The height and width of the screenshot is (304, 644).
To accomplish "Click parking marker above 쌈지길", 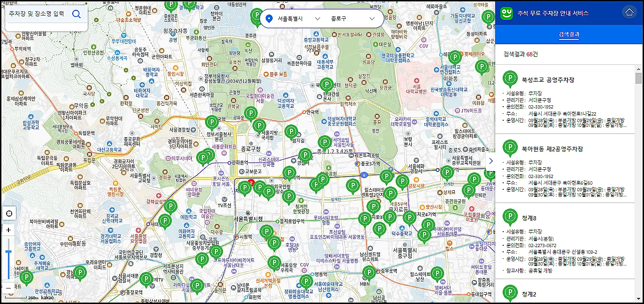I will coord(291,133).
